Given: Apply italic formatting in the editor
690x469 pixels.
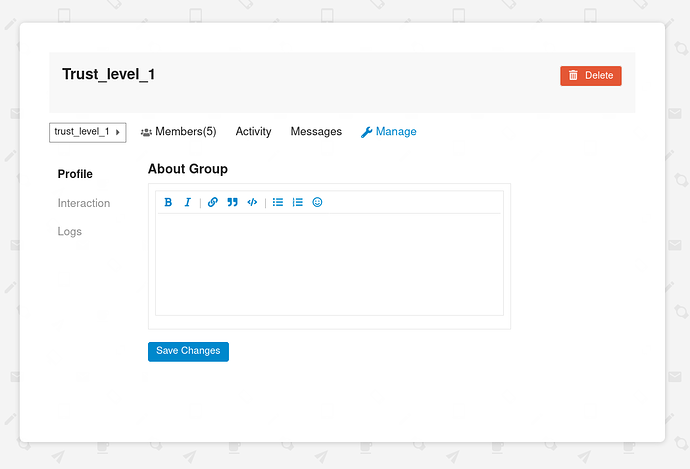Looking at the screenshot, I should click(188, 202).
